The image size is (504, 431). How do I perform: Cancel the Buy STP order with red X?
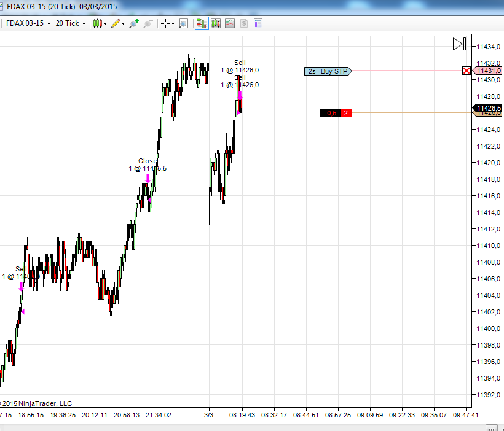tap(467, 71)
